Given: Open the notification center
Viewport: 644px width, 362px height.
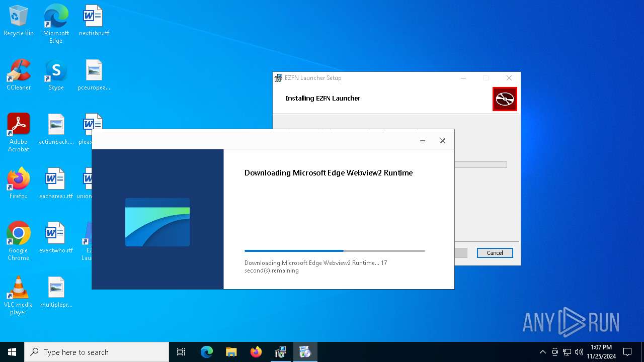Looking at the screenshot, I should pos(627,352).
